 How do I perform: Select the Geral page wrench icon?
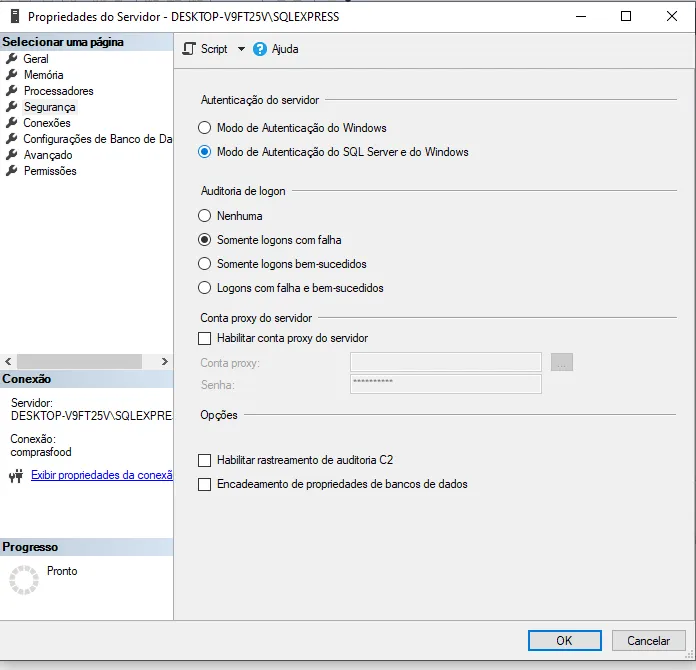click(12, 59)
